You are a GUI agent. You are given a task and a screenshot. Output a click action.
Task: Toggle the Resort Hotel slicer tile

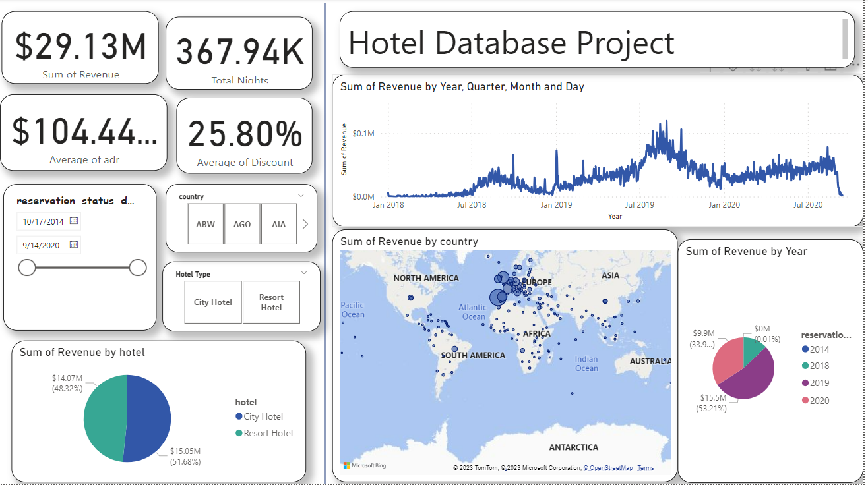(x=271, y=302)
